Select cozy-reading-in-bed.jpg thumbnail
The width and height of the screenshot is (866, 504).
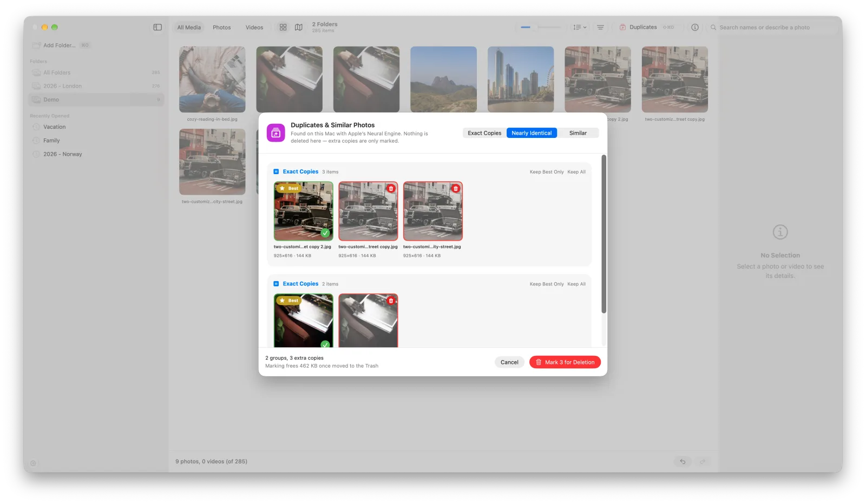coord(212,79)
